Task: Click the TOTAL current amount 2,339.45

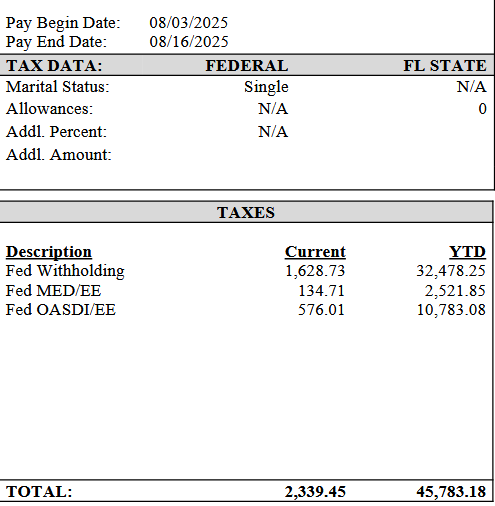Action: pos(315,492)
